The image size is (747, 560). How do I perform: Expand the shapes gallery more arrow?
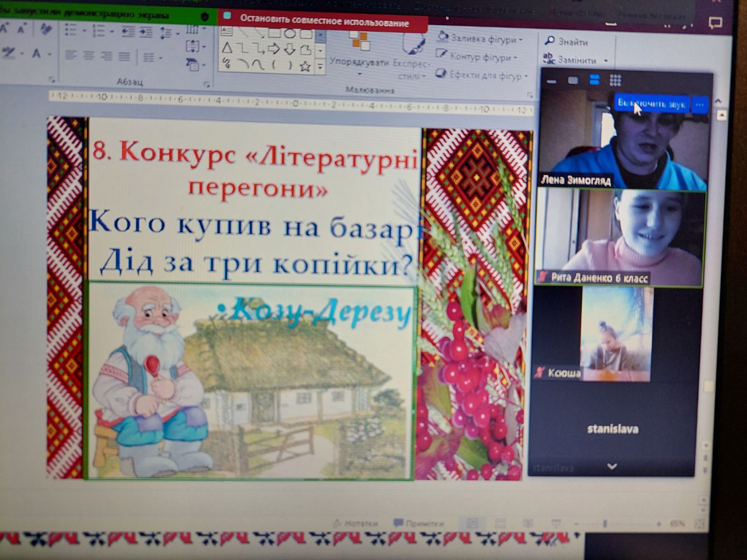(320, 67)
